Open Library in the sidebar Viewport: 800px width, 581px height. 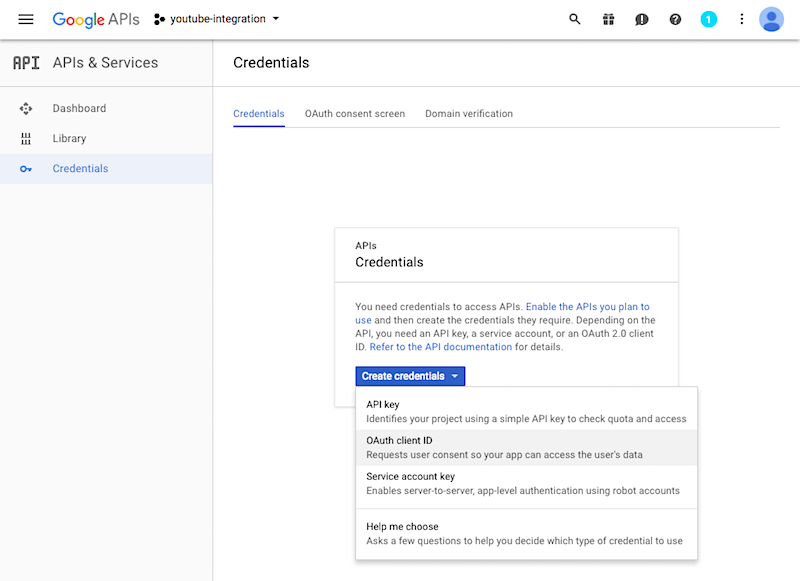69,138
